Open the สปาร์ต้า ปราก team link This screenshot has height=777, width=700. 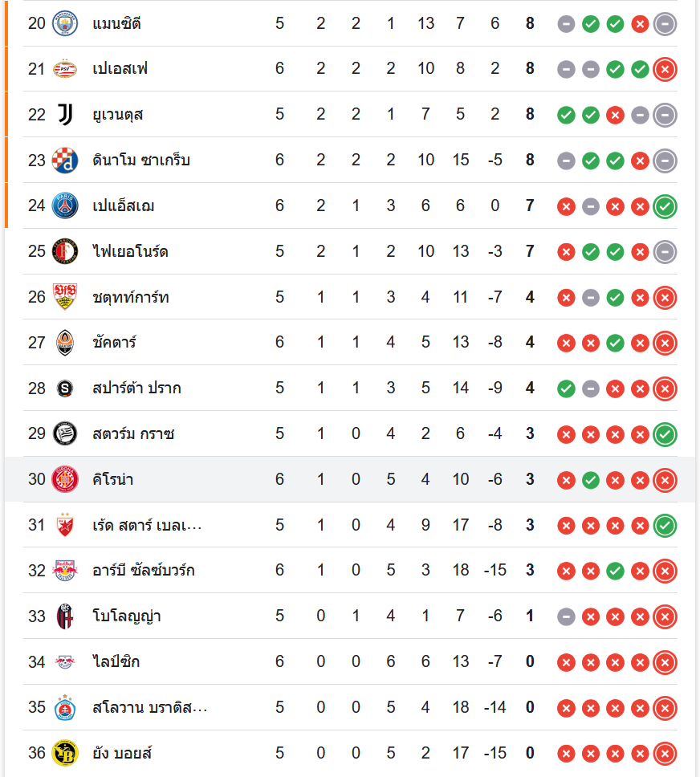point(136,388)
